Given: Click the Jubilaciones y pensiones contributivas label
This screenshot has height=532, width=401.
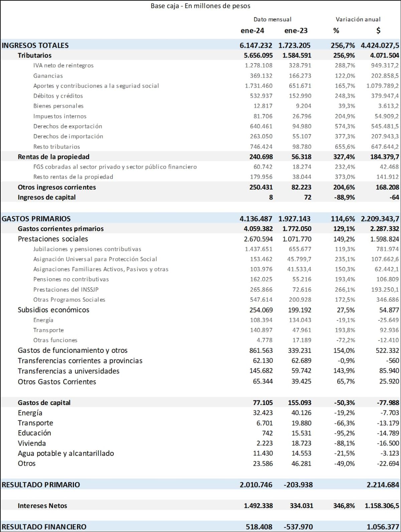Looking at the screenshot, I should click(87, 249).
